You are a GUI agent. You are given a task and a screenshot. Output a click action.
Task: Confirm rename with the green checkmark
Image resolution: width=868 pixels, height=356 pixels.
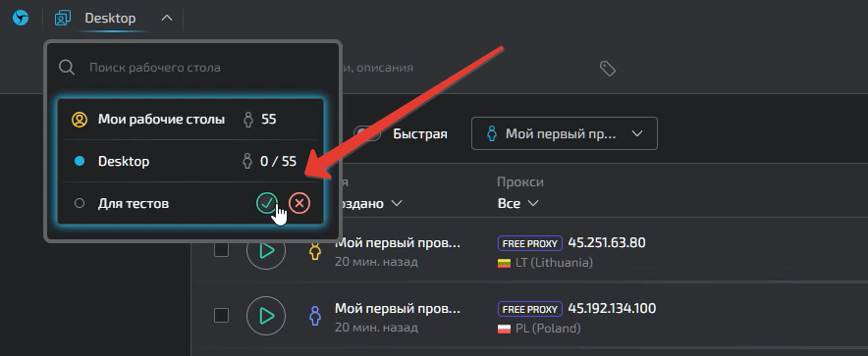click(267, 203)
